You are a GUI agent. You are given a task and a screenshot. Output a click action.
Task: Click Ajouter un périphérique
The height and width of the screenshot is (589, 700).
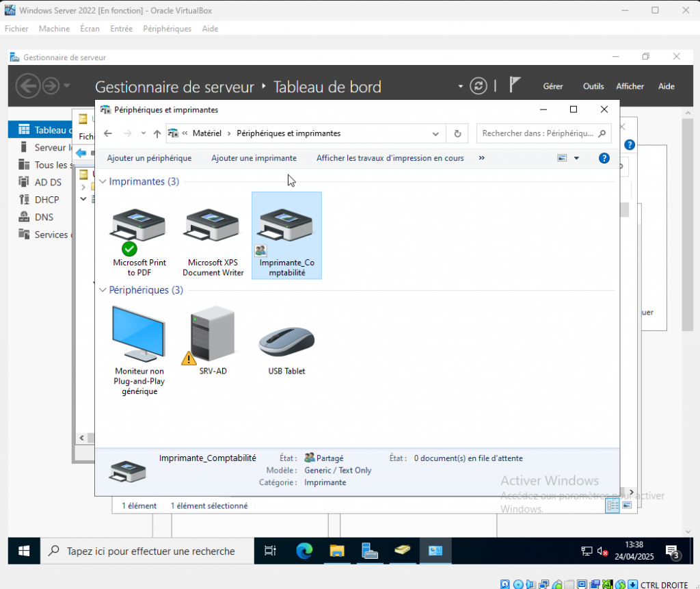[149, 158]
